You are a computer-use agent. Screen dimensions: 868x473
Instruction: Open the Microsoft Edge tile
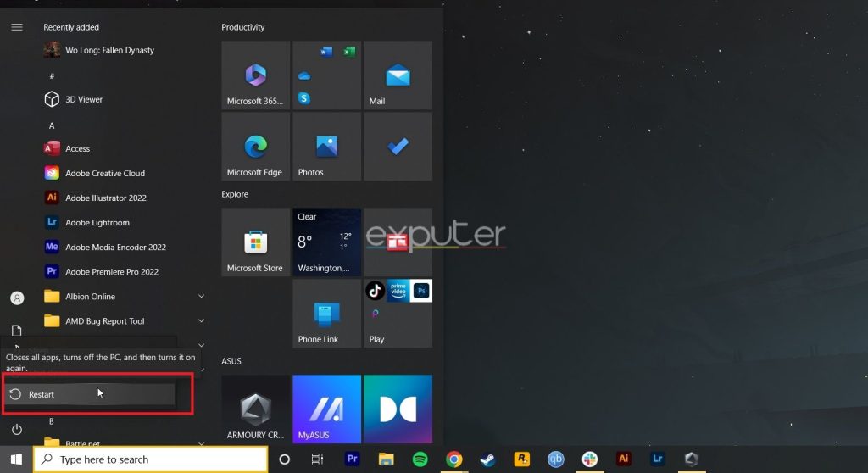tap(255, 147)
